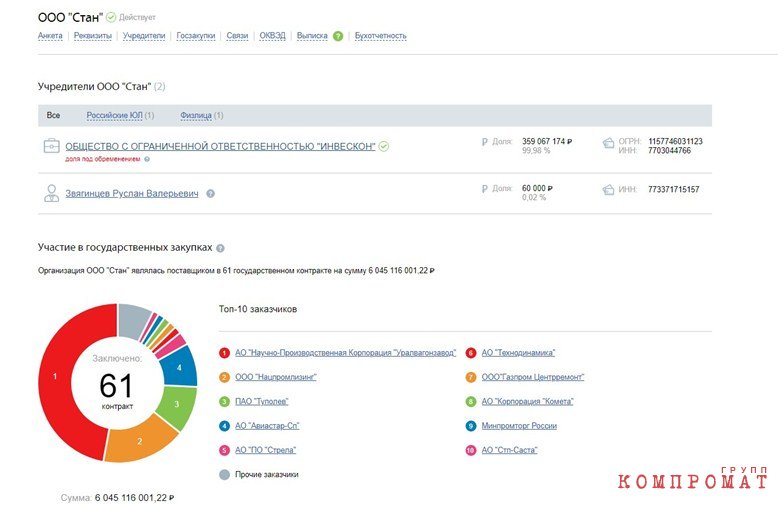Click green checkmark icon after ИНВЕСКОН name
This screenshot has height=509, width=778.
click(384, 146)
